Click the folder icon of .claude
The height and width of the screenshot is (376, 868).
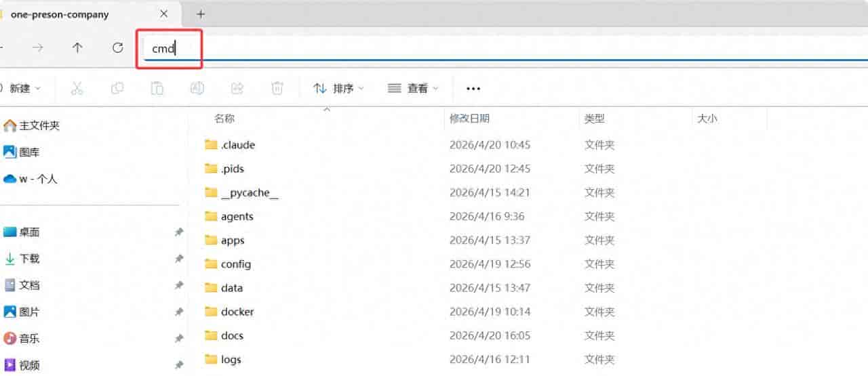[211, 145]
